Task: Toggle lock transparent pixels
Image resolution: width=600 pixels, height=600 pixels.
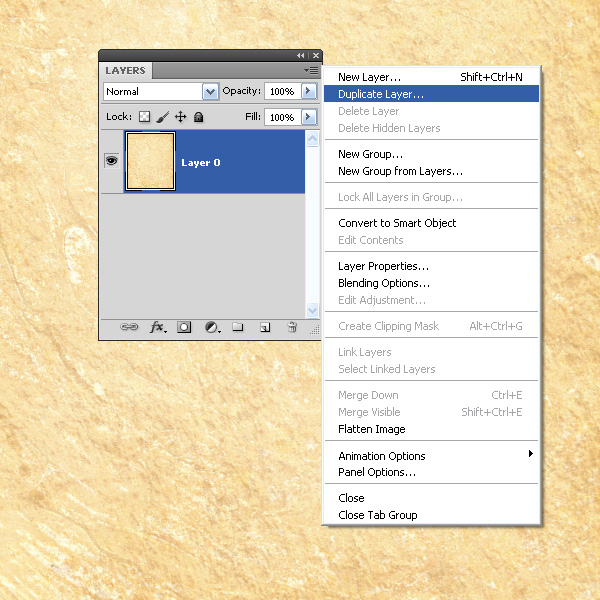Action: click(144, 117)
